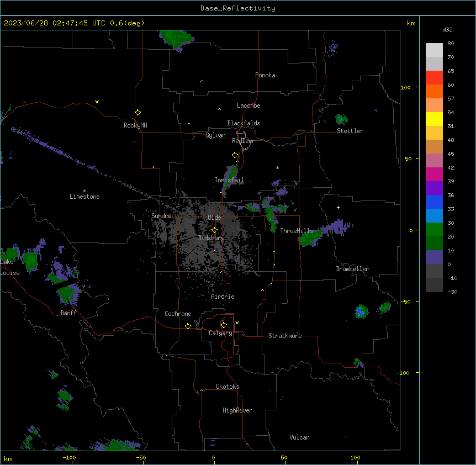Click the asterisk marker above Limestone label
The image size is (476, 465).
click(x=84, y=191)
